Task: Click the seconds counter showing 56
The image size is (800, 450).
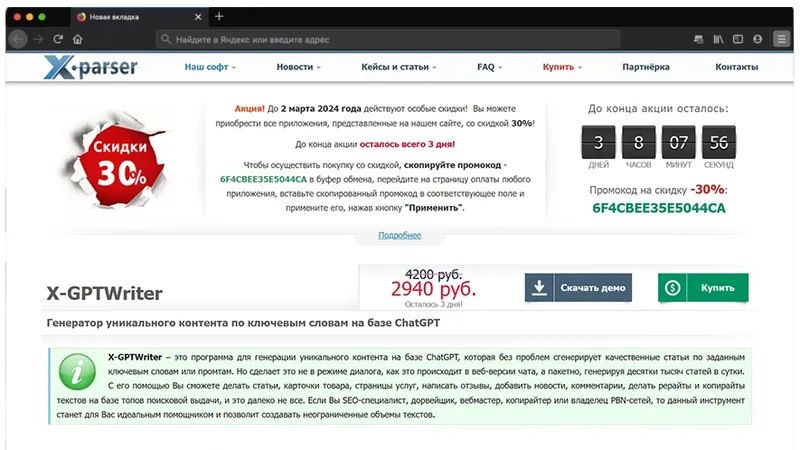Action: (x=718, y=142)
